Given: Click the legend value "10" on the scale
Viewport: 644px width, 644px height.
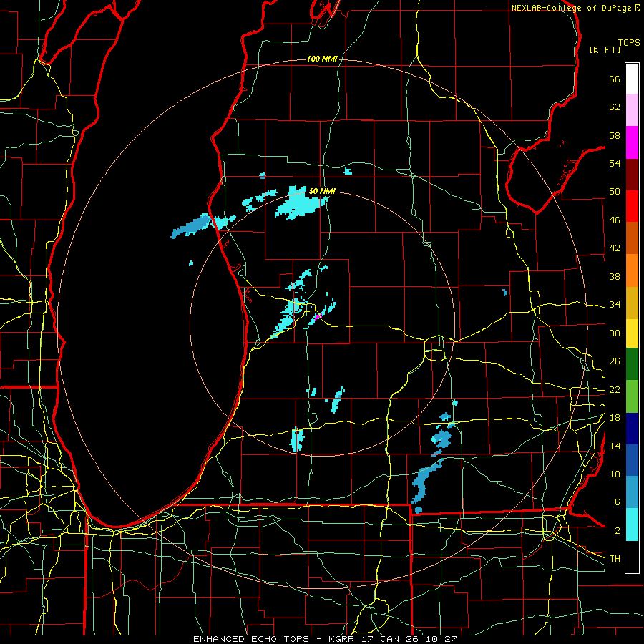Looking at the screenshot, I should pyautogui.click(x=615, y=474).
